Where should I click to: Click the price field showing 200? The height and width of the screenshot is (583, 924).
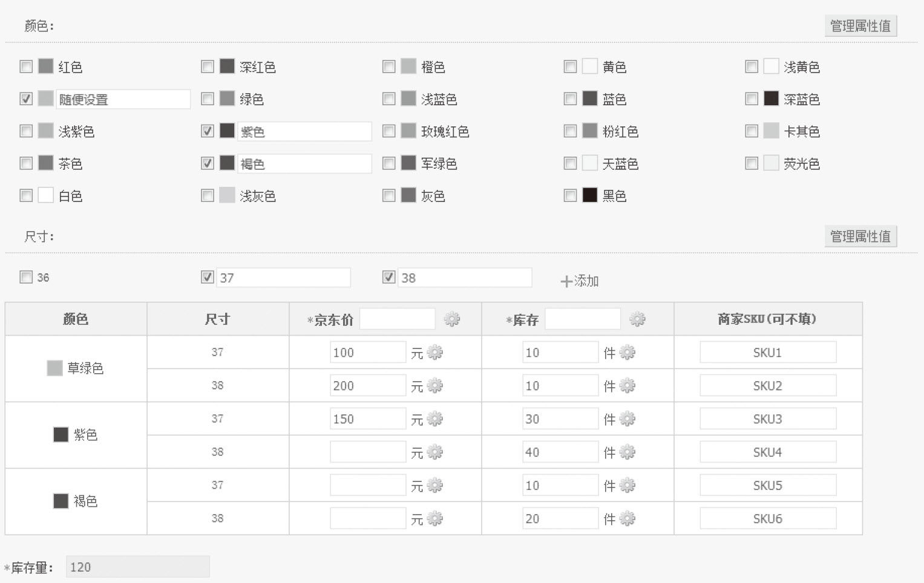[368, 386]
